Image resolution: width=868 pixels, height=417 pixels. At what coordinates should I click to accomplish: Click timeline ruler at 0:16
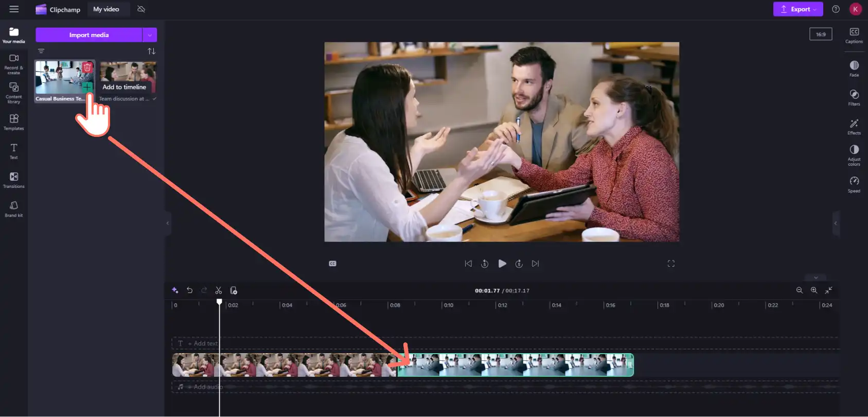(610, 305)
